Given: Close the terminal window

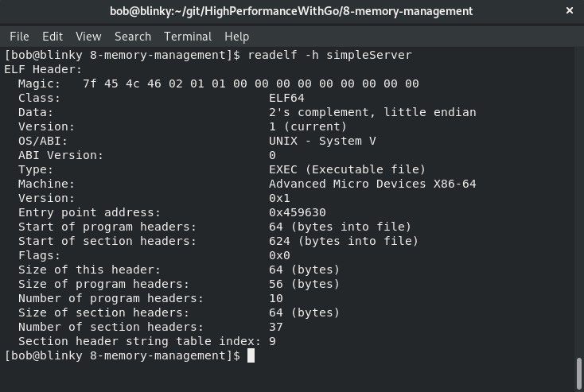Looking at the screenshot, I should [x=569, y=11].
